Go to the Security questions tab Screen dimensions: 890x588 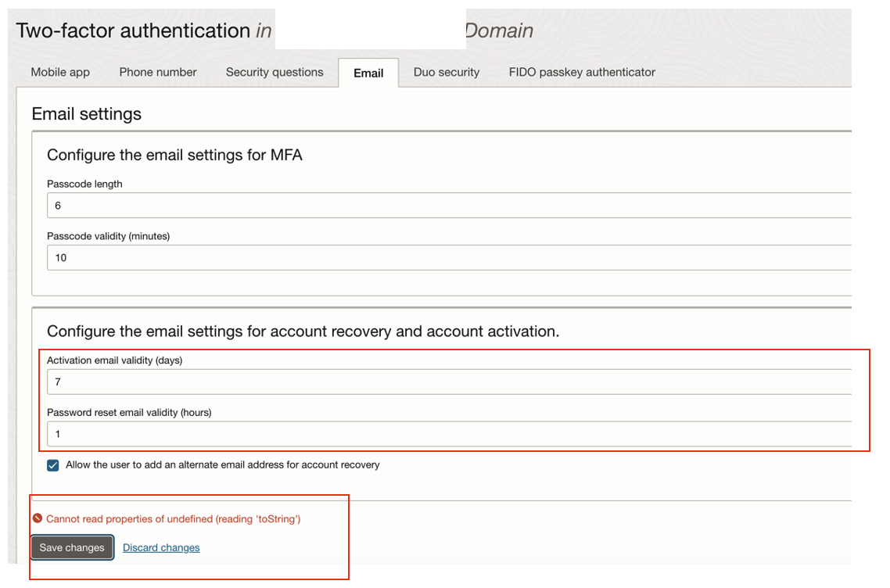tap(274, 72)
